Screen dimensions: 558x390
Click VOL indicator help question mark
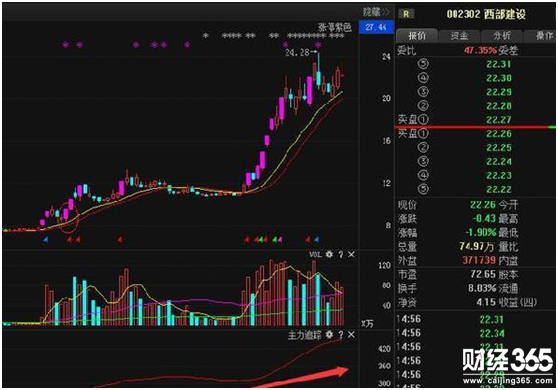[x=341, y=254]
